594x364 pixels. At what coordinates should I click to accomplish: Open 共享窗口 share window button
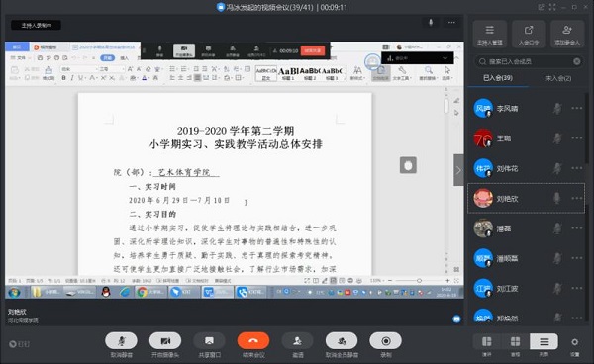point(209,341)
